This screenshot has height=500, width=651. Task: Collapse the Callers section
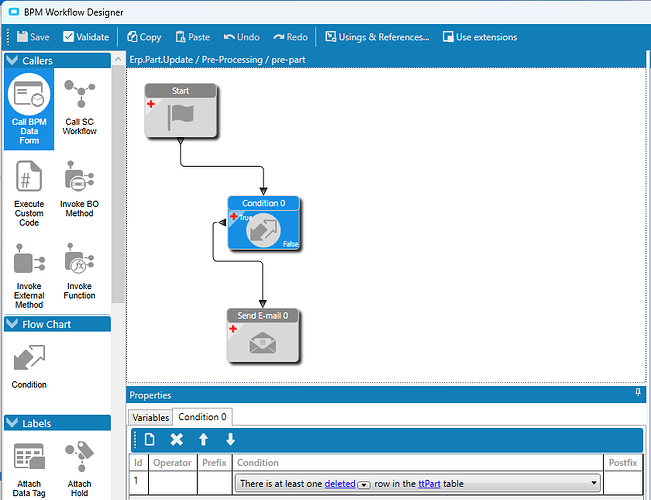[x=12, y=61]
